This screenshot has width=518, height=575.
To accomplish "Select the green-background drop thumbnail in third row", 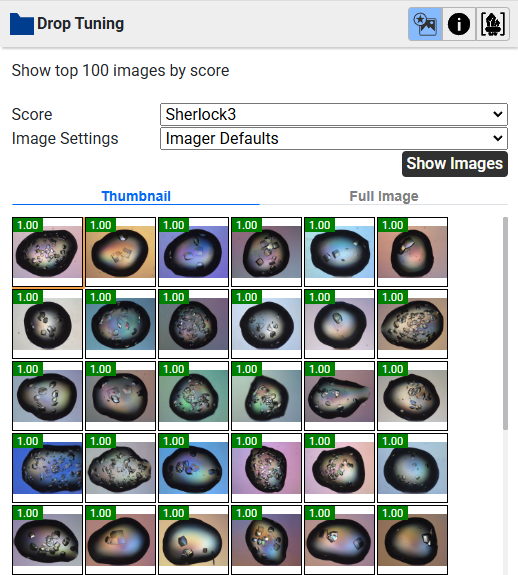I will point(193,396).
